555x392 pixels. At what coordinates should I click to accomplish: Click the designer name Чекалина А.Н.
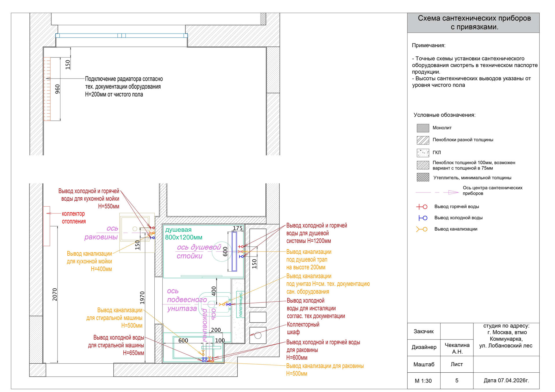click(x=457, y=348)
